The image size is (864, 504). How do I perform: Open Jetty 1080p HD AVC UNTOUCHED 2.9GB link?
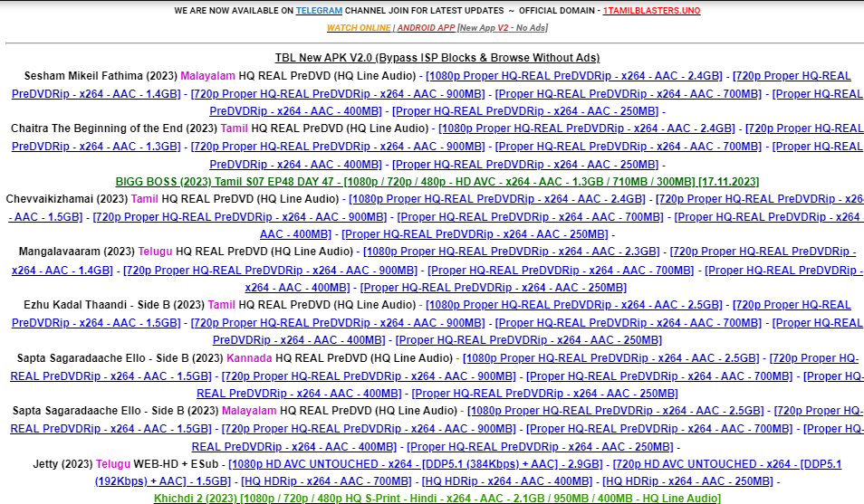[416, 464]
